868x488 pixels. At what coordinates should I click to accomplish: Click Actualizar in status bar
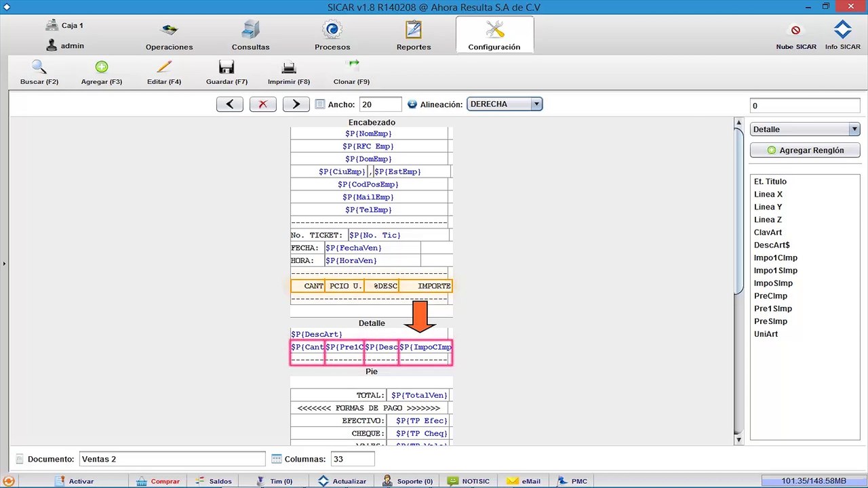tap(342, 481)
